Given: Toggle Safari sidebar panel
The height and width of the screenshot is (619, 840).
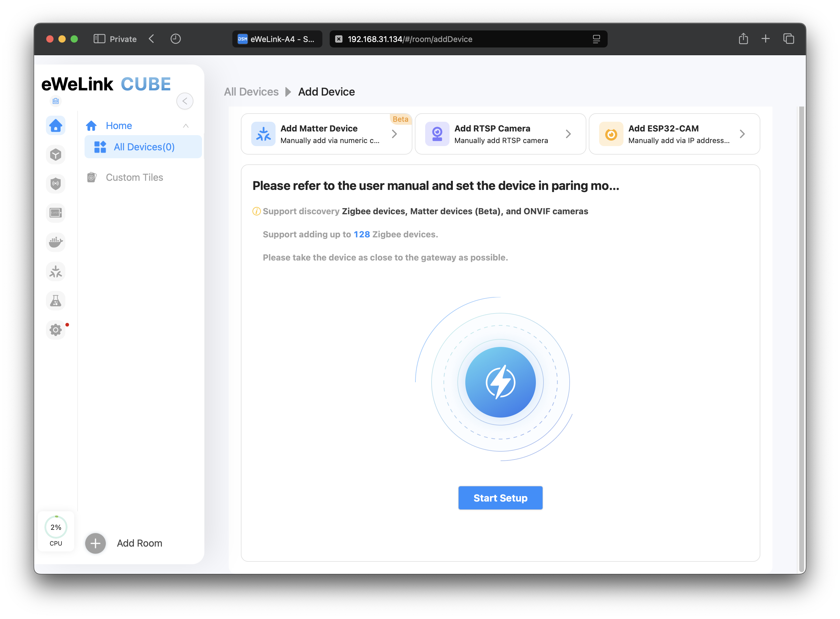Looking at the screenshot, I should pyautogui.click(x=99, y=39).
